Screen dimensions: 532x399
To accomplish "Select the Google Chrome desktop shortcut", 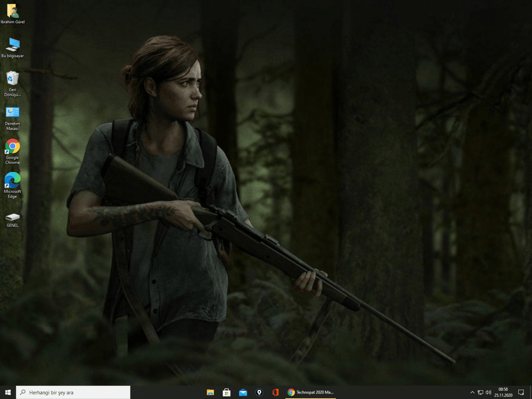I will tap(13, 152).
